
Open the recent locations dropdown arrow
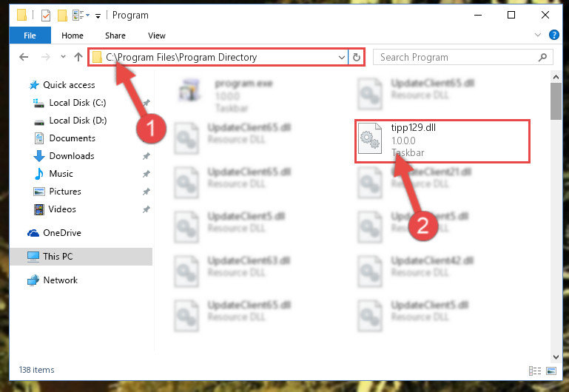(63, 57)
